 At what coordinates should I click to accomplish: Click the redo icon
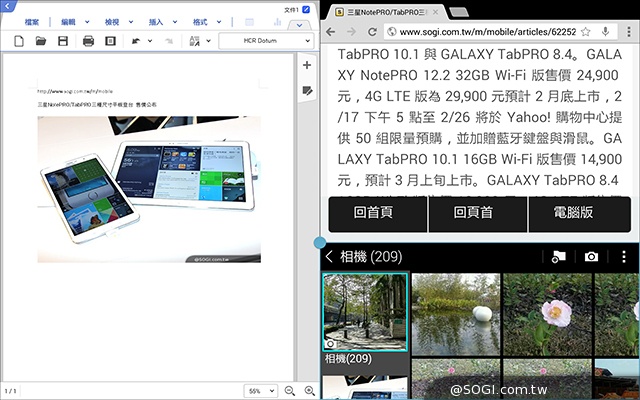pos(168,41)
